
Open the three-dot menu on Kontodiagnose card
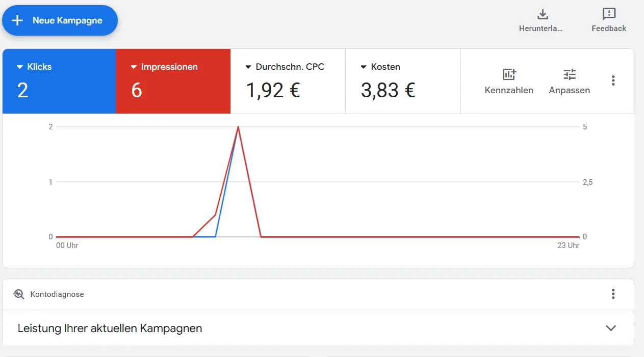[x=613, y=294]
